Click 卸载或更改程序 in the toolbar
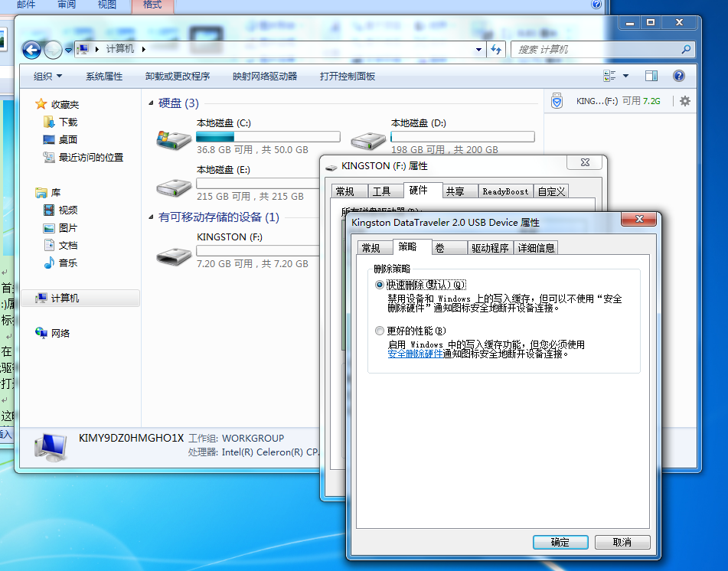The image size is (728, 571). pyautogui.click(x=178, y=76)
